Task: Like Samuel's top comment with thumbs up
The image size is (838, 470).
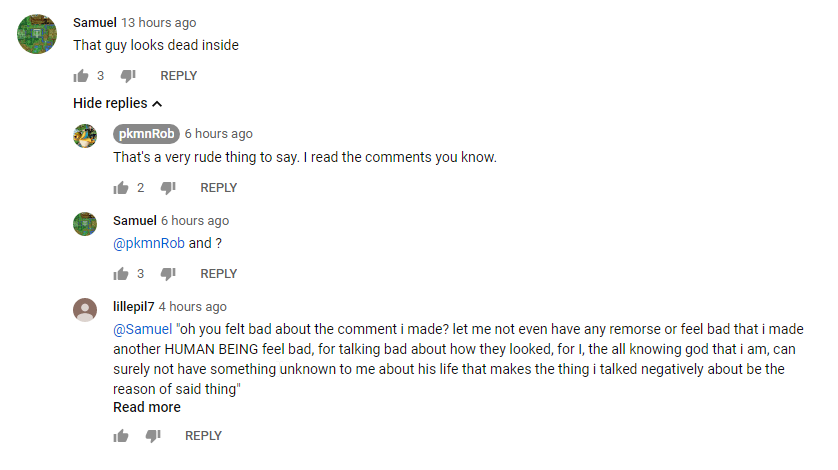Action: tap(81, 76)
